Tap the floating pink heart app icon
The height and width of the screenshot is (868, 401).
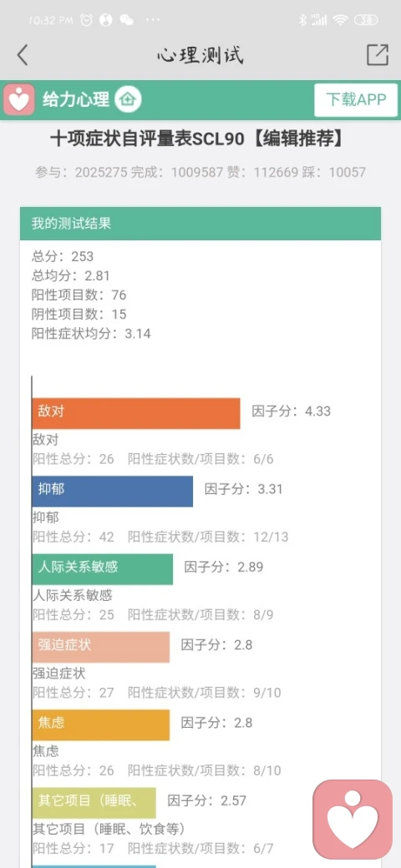[353, 820]
